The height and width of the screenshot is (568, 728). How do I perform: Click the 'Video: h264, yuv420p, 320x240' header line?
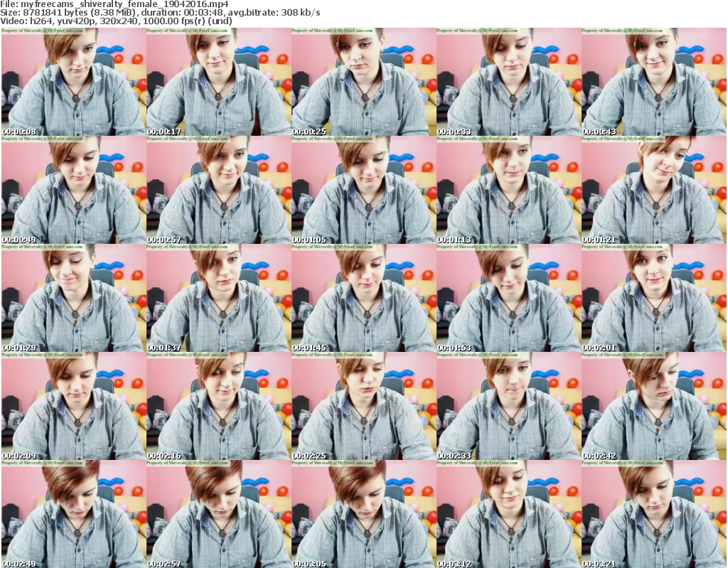click(116, 21)
